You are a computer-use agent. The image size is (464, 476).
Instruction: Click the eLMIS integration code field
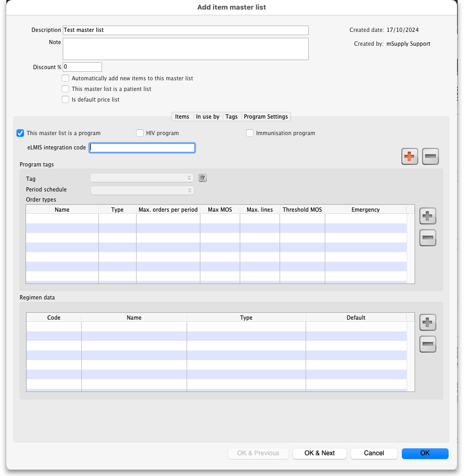click(142, 147)
